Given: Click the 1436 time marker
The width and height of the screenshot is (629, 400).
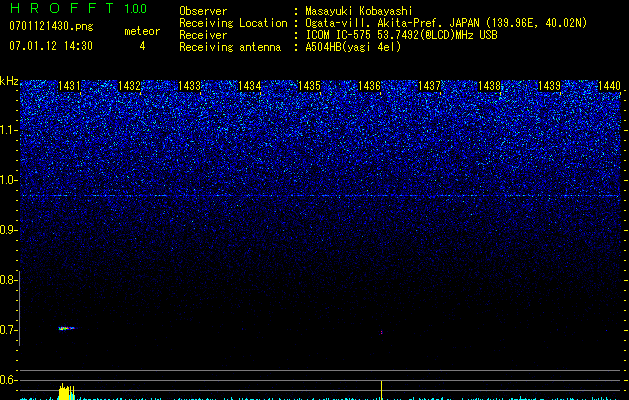Looking at the screenshot, I should [369, 86].
